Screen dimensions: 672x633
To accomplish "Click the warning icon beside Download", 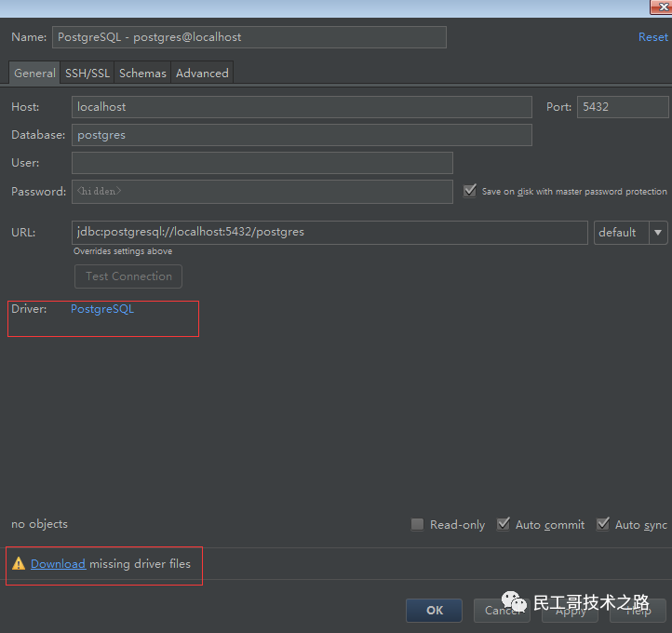I will tap(19, 563).
